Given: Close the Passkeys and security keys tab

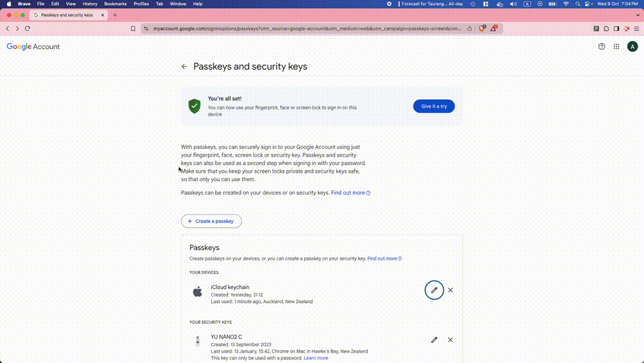Looking at the screenshot, I should (x=102, y=15).
